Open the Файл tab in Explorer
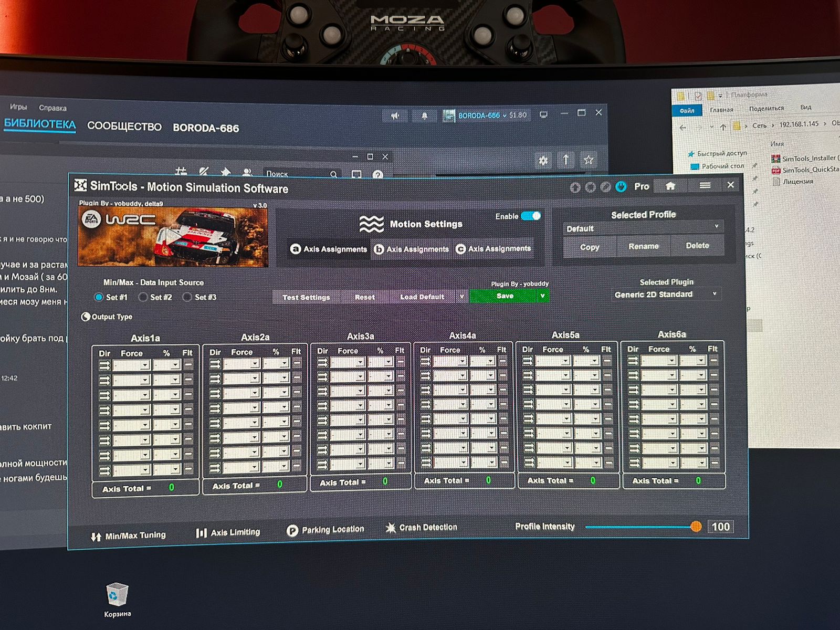The width and height of the screenshot is (840, 630). [687, 110]
